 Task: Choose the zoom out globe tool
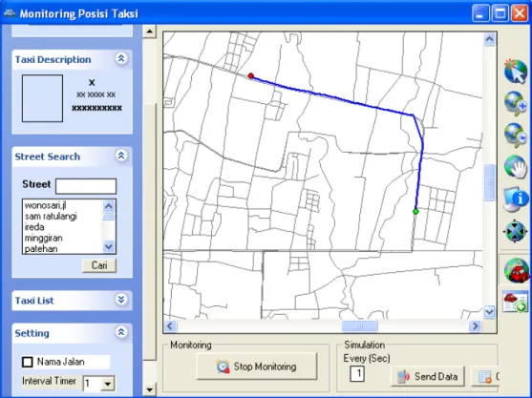(x=516, y=136)
